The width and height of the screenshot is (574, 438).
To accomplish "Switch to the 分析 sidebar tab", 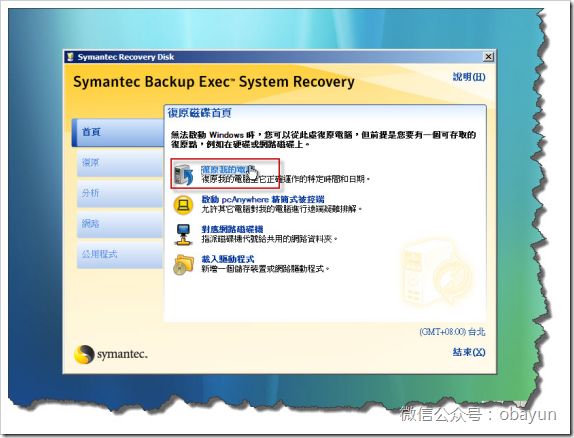I will coord(120,193).
